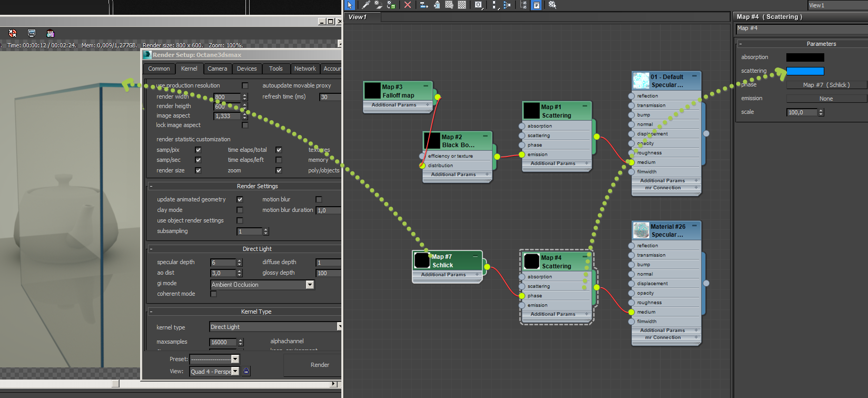Screen dimensions: 868x398
Task: Switch to the Devices tab
Action: tap(246, 69)
